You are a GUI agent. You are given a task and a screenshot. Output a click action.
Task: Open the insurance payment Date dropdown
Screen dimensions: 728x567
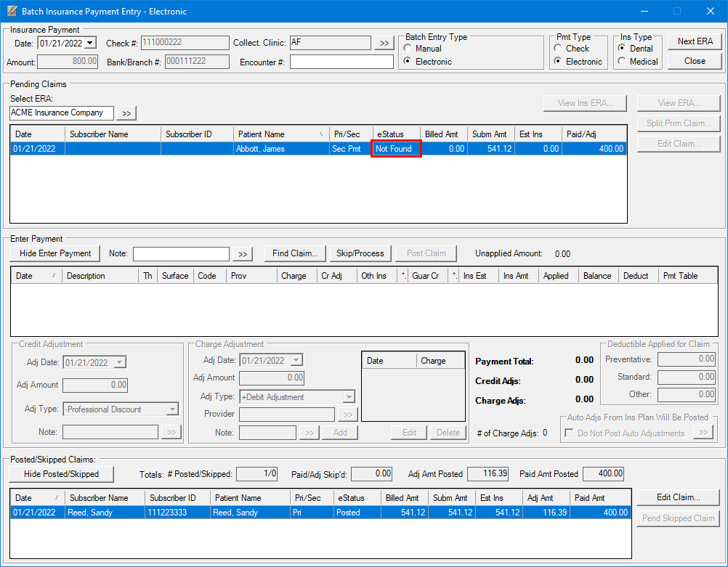pyautogui.click(x=90, y=44)
